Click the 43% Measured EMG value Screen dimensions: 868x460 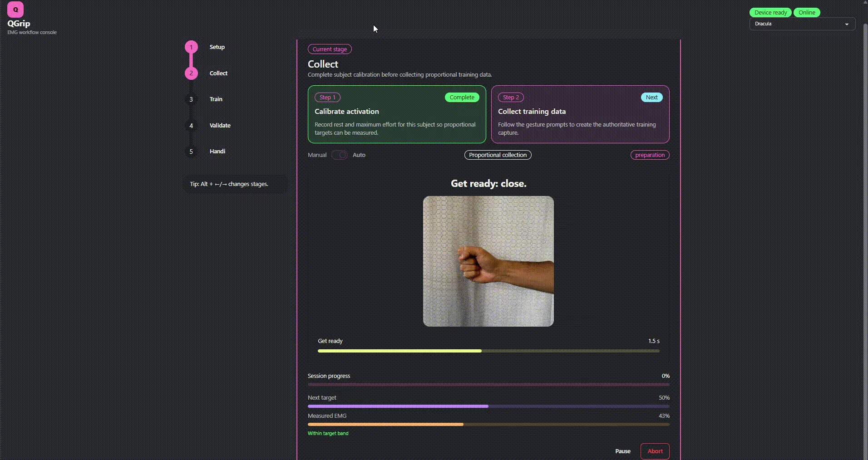664,416
